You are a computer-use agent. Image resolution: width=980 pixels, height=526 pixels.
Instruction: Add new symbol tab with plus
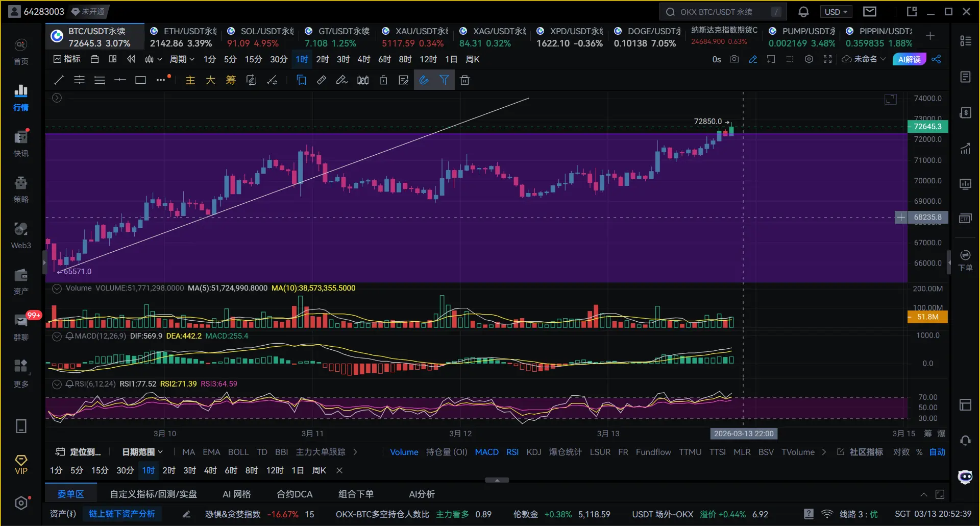[930, 36]
